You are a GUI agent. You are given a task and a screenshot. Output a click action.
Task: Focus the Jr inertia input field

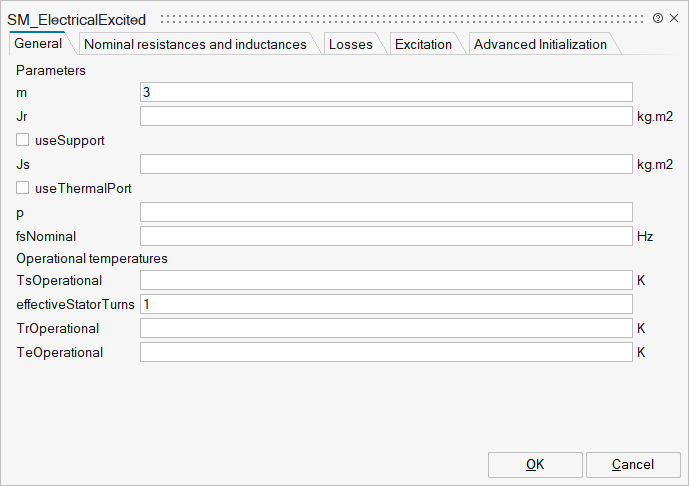pos(386,116)
